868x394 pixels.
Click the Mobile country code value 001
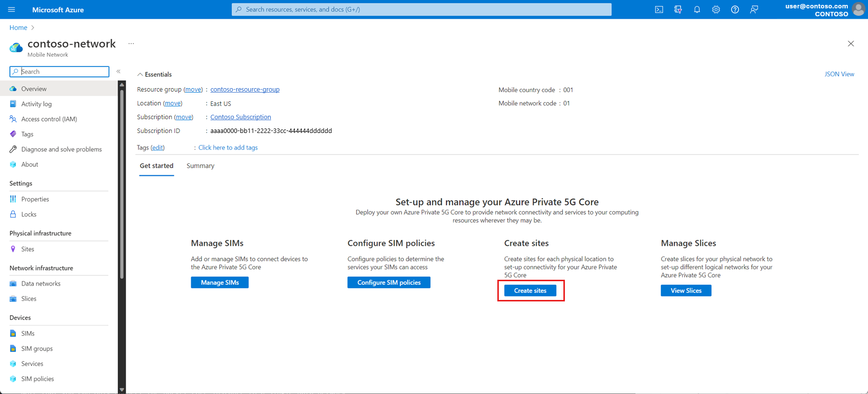(568, 90)
